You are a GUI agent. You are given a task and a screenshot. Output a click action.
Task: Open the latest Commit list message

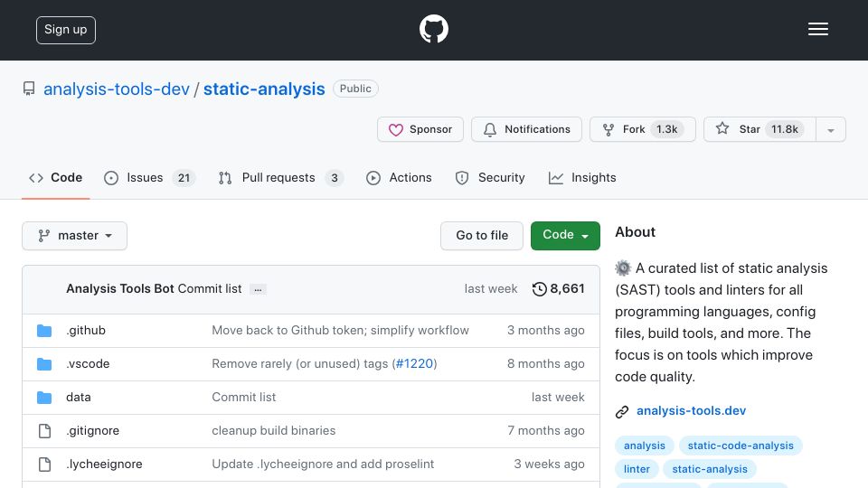tap(210, 289)
